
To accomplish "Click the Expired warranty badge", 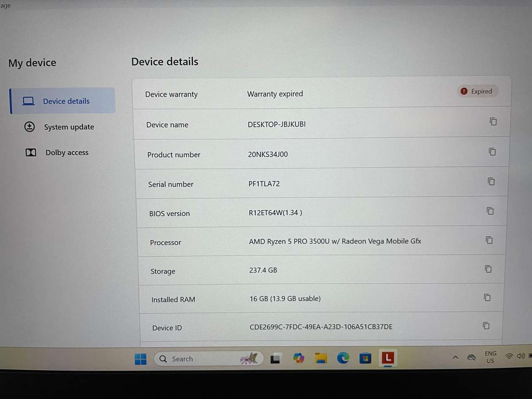I will pyautogui.click(x=477, y=91).
